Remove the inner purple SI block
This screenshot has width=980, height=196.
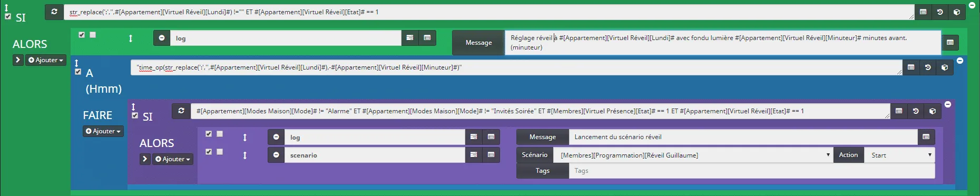[x=948, y=104]
